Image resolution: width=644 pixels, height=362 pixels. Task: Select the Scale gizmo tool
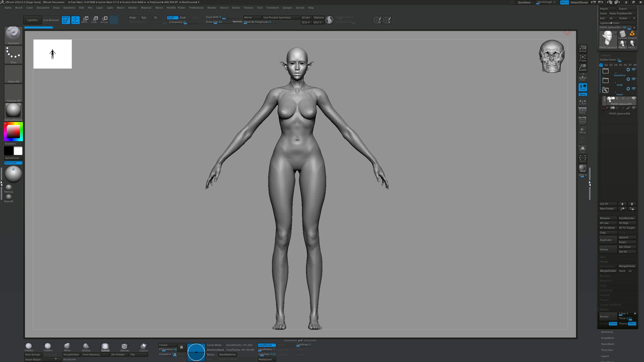pos(94,20)
